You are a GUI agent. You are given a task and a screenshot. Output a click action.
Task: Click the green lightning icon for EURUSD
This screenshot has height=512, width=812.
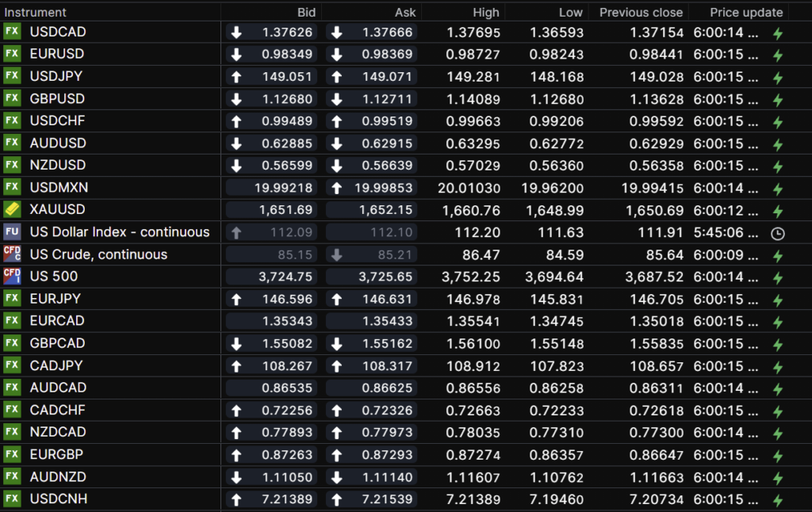point(777,55)
